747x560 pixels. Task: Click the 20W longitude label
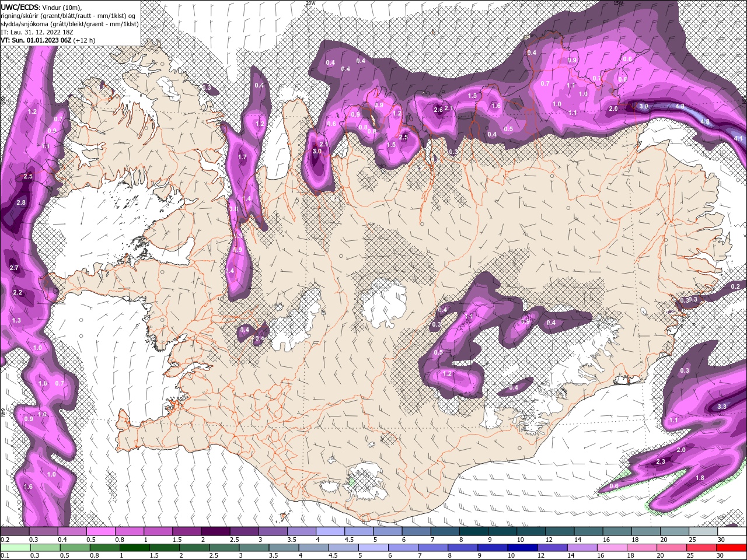(x=310, y=3)
